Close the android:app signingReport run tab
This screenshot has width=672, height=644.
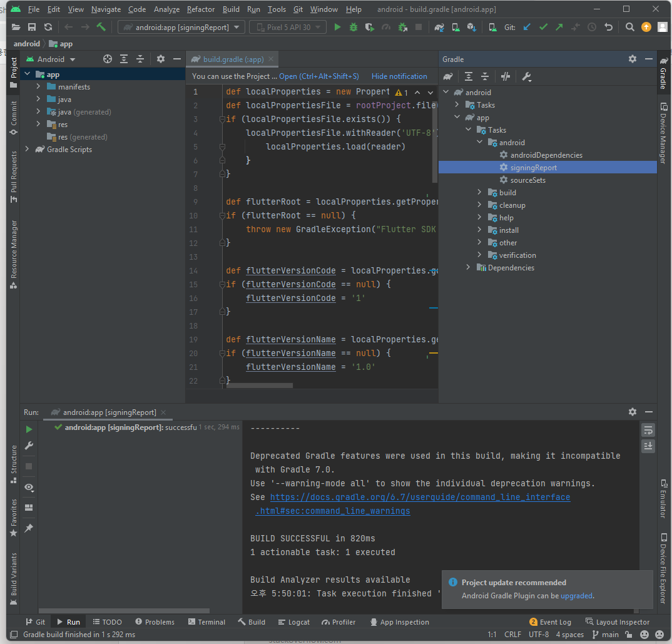coord(163,412)
